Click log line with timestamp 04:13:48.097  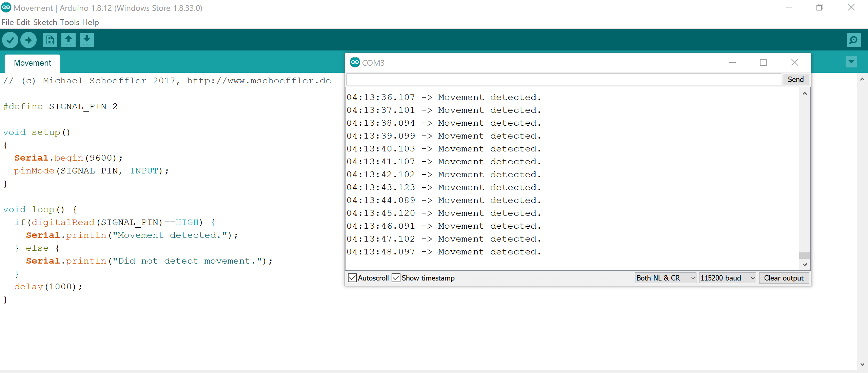[444, 252]
